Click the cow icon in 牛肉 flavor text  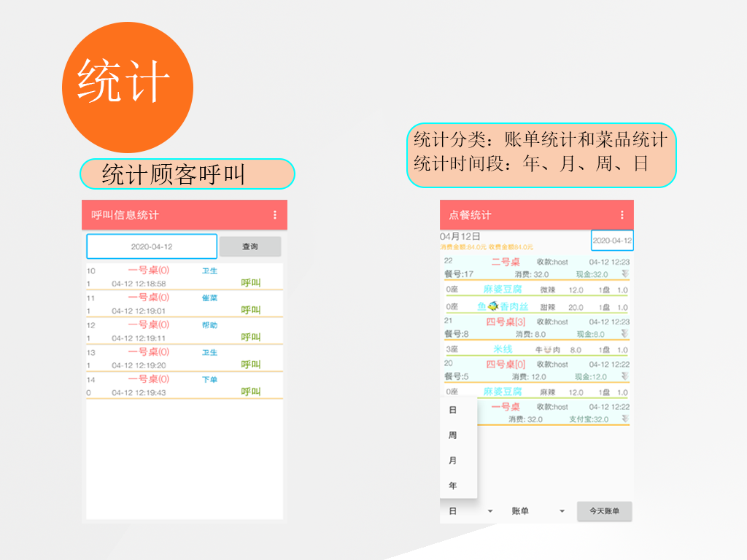[547, 350]
